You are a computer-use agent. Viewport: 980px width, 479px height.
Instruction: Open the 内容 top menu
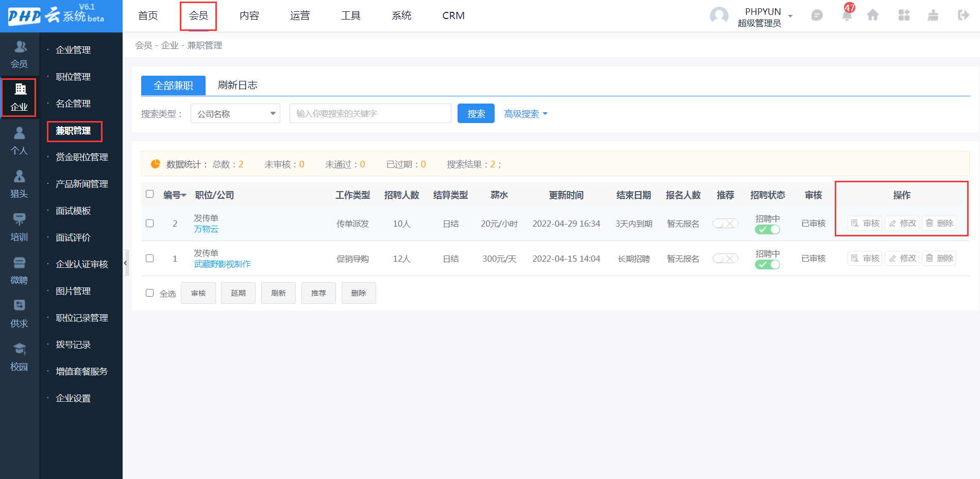click(249, 15)
